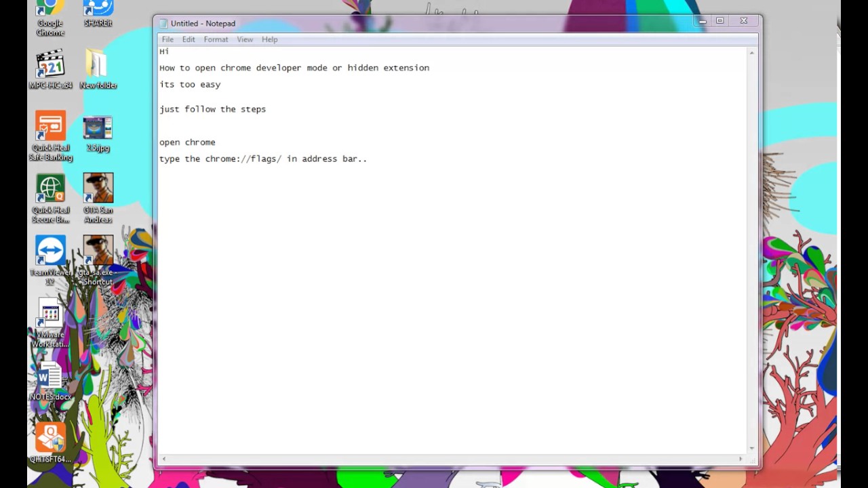The image size is (868, 488).
Task: Open the NOTES.docx Word document
Action: coord(50,382)
